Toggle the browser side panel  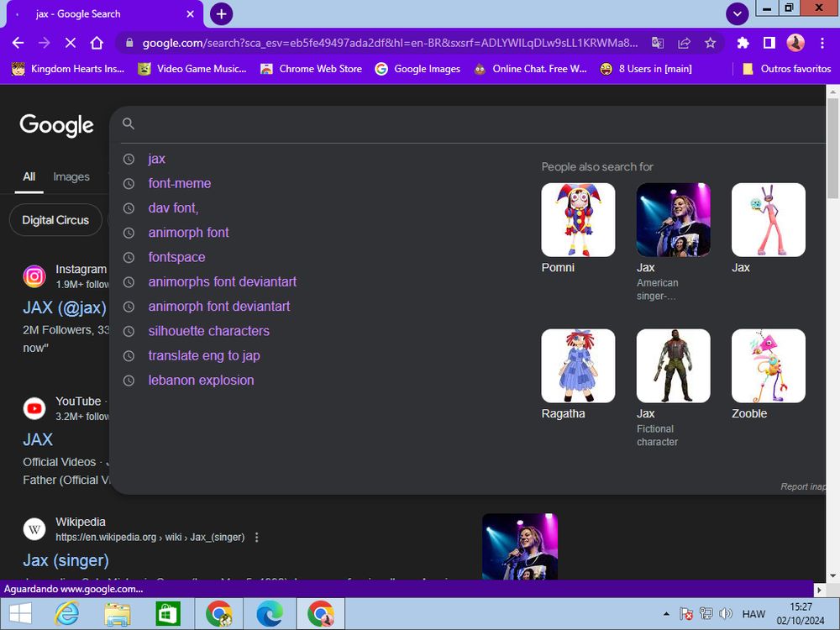[769, 43]
